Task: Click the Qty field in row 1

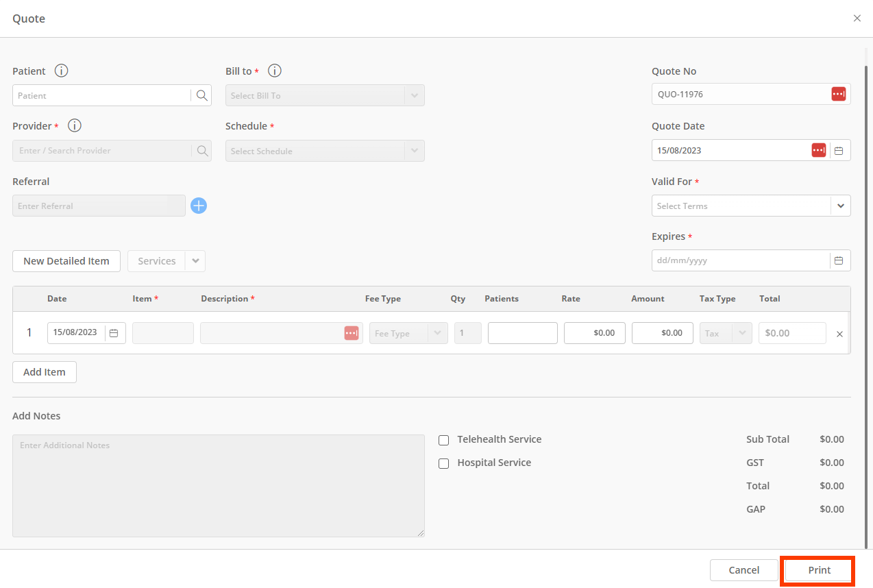Action: point(468,333)
